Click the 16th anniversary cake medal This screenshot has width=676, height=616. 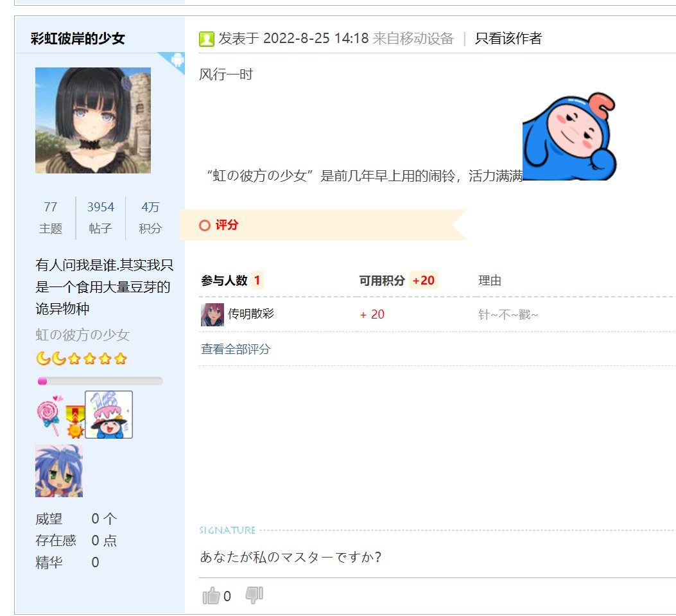click(108, 414)
